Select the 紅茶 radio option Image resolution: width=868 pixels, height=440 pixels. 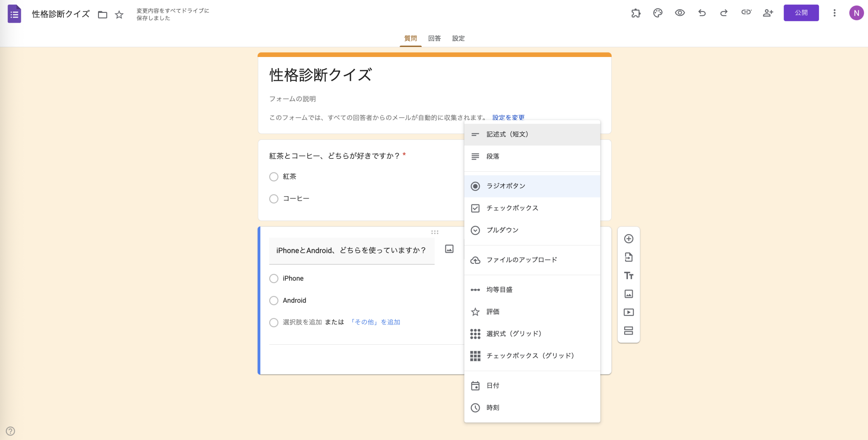coord(274,176)
